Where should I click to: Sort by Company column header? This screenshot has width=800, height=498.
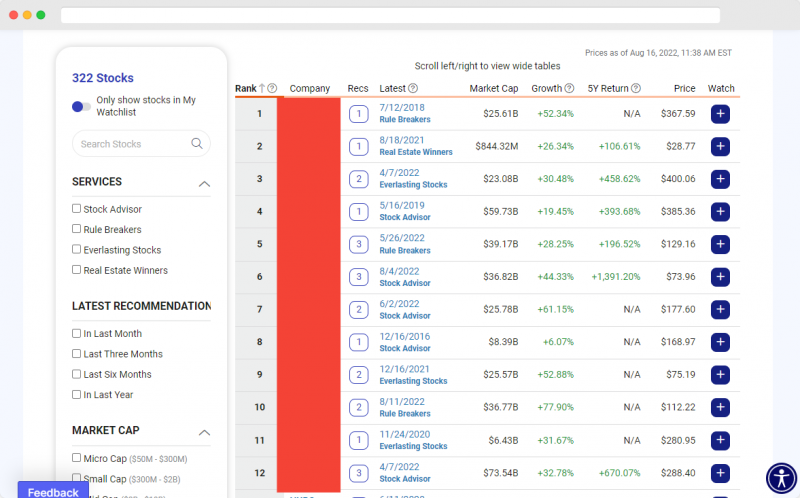310,88
